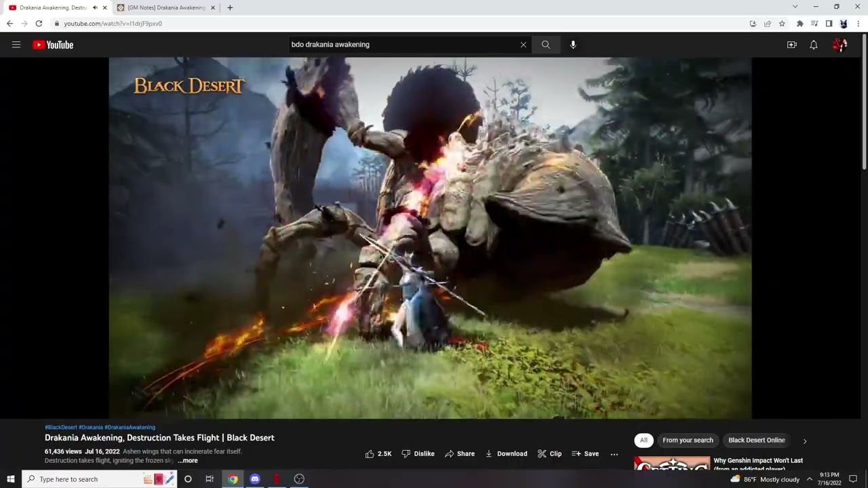This screenshot has width=868, height=488.
Task: Open Cortana circle on taskbar
Action: coord(188,479)
